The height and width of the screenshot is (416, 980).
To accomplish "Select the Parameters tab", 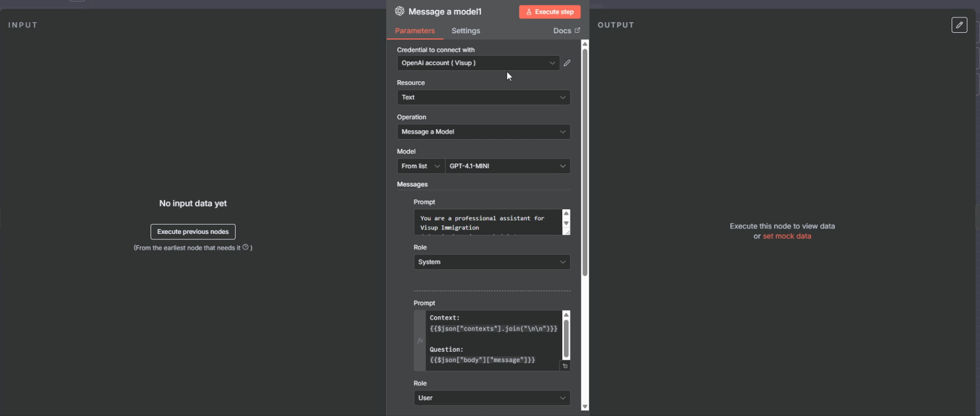I will coord(414,31).
